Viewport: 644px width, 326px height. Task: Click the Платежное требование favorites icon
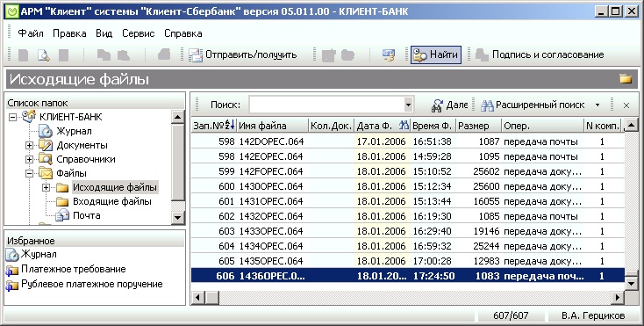click(12, 270)
